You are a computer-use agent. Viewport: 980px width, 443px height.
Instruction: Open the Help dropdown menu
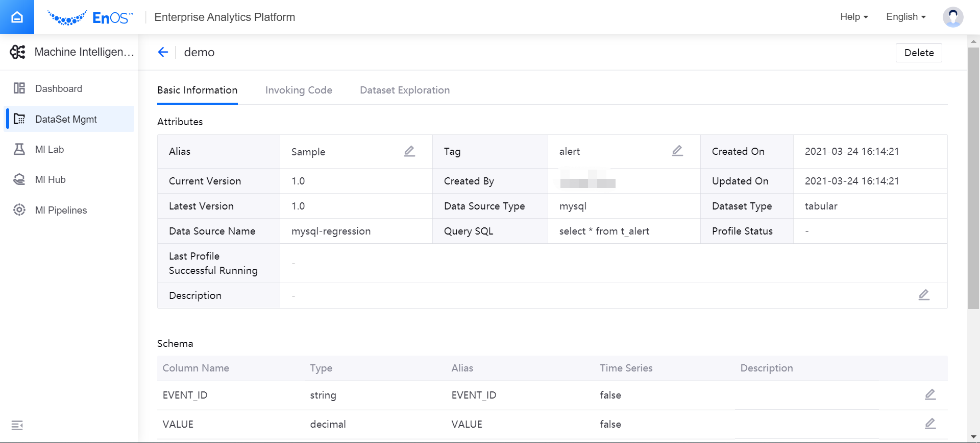pyautogui.click(x=854, y=17)
